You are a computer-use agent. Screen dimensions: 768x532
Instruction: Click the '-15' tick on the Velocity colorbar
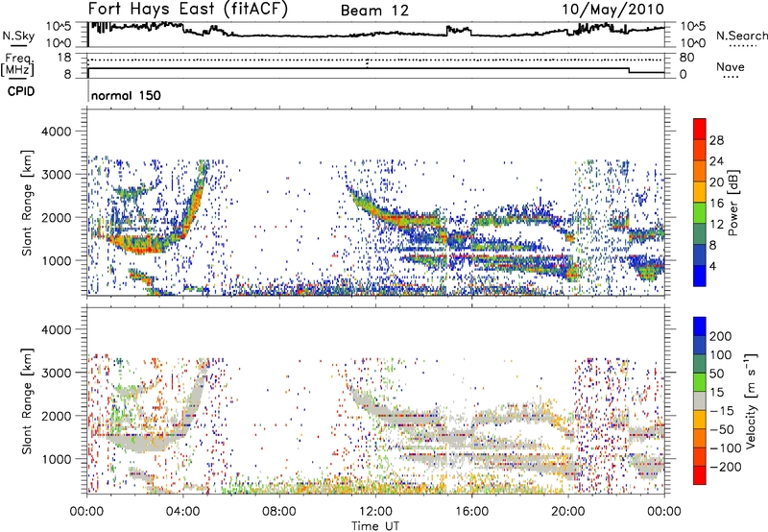[722, 411]
